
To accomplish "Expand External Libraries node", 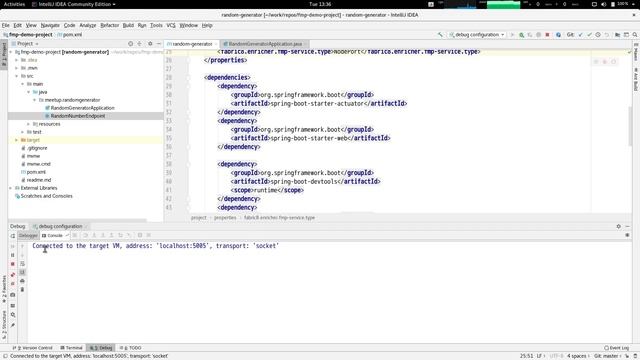I will pos(11,188).
